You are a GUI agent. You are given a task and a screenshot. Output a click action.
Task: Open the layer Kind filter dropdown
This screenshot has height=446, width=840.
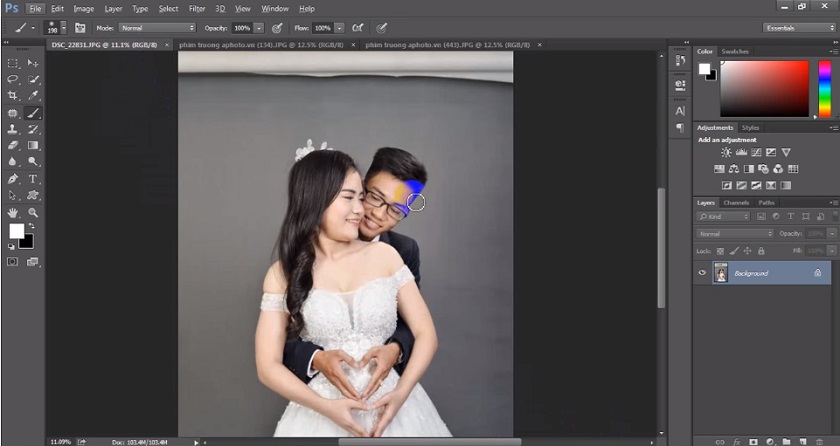point(723,216)
